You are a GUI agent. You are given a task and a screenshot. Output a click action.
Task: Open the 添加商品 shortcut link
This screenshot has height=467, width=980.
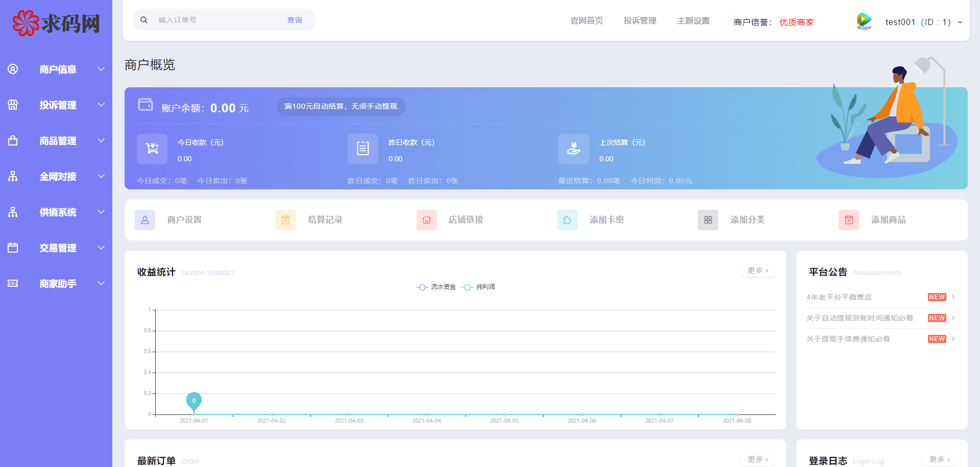(x=889, y=220)
